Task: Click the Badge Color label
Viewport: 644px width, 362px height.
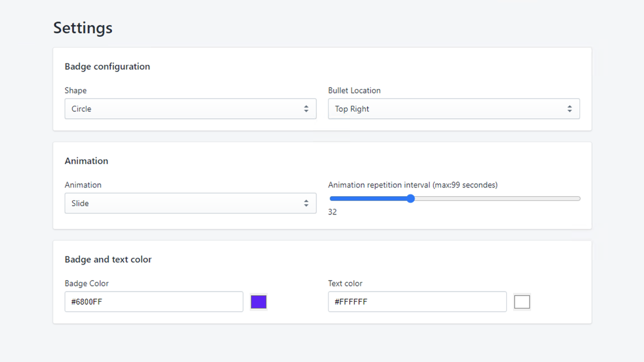Action: click(87, 284)
